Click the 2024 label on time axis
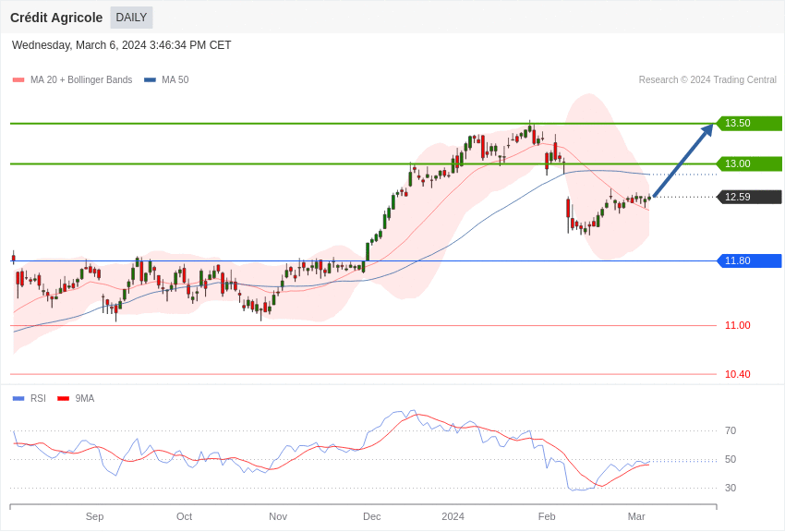The height and width of the screenshot is (532, 785). point(453,516)
